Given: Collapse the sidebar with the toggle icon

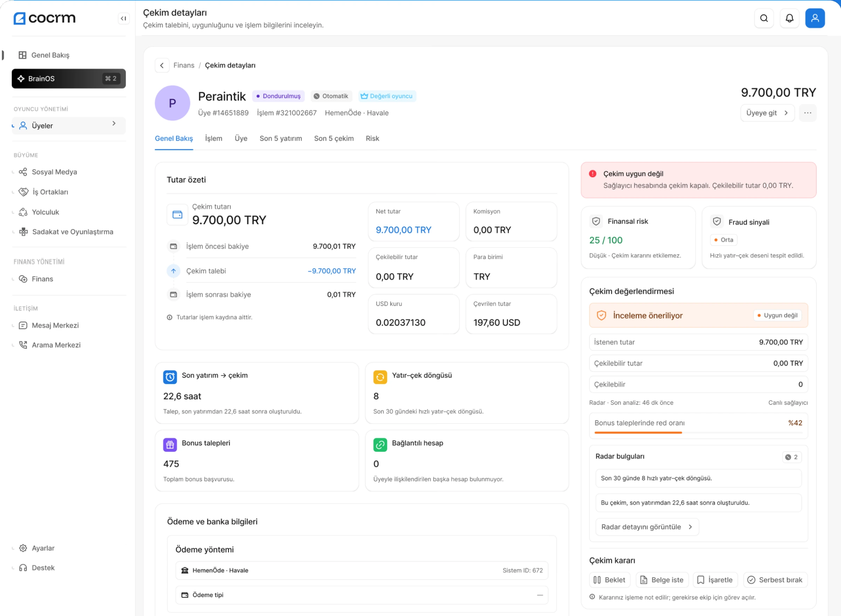Looking at the screenshot, I should coord(123,18).
